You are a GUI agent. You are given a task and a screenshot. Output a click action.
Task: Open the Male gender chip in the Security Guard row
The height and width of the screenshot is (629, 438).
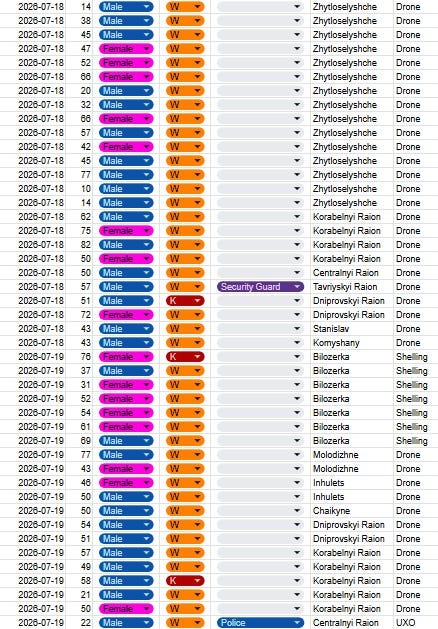pyautogui.click(x=126, y=287)
